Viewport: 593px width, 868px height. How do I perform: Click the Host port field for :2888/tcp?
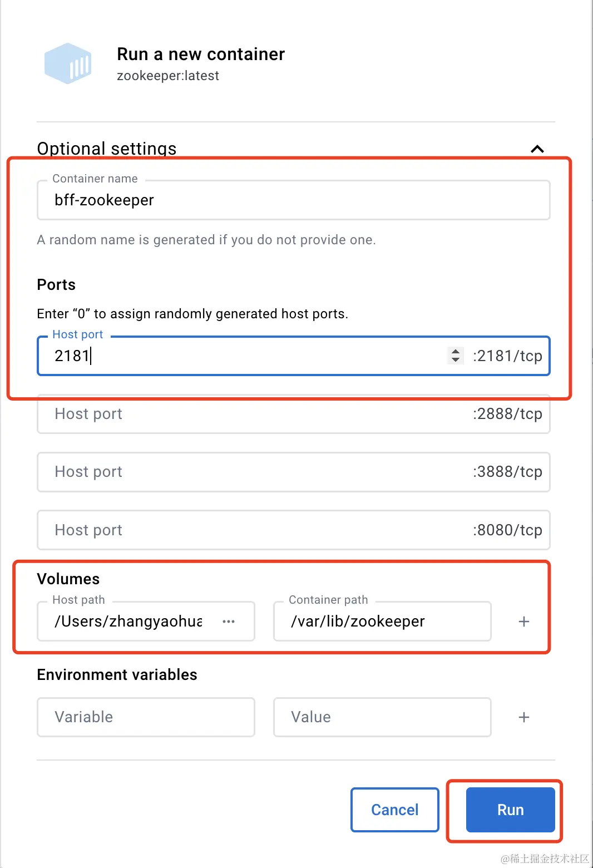tap(223, 414)
